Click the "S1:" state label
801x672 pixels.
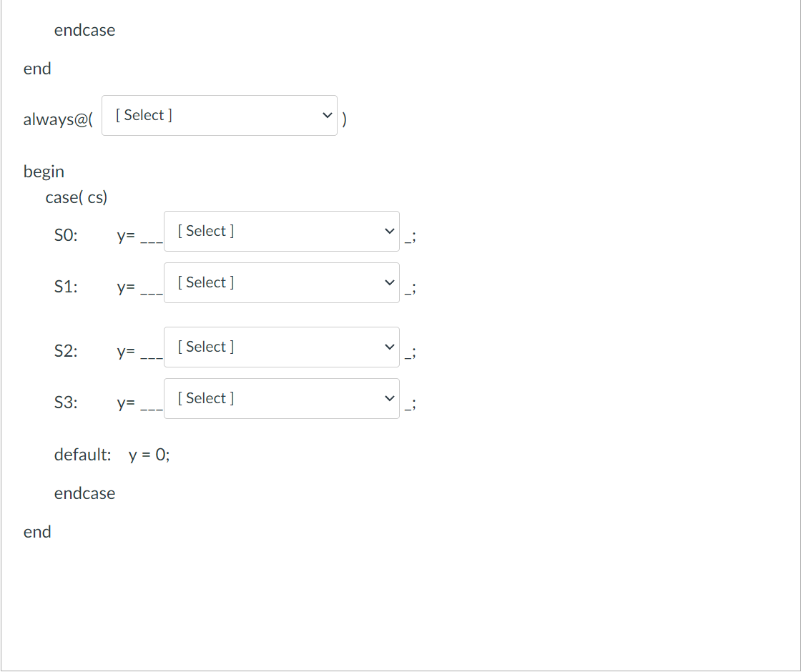click(66, 287)
